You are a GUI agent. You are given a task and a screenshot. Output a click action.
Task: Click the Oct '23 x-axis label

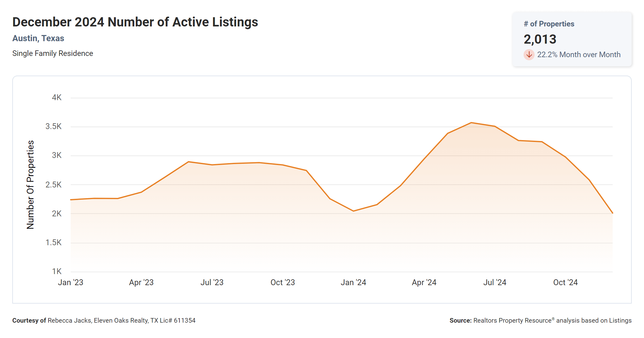pyautogui.click(x=283, y=282)
